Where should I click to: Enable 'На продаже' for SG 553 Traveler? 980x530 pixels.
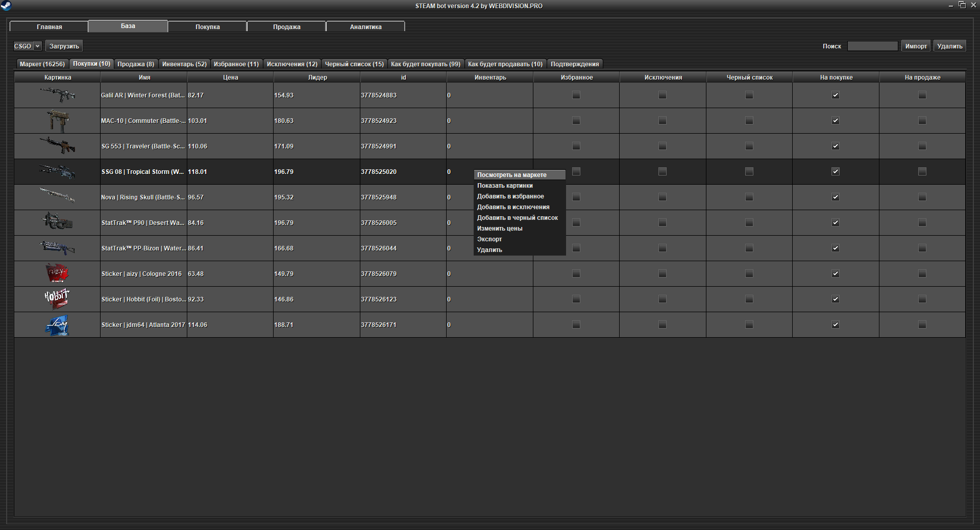point(922,146)
